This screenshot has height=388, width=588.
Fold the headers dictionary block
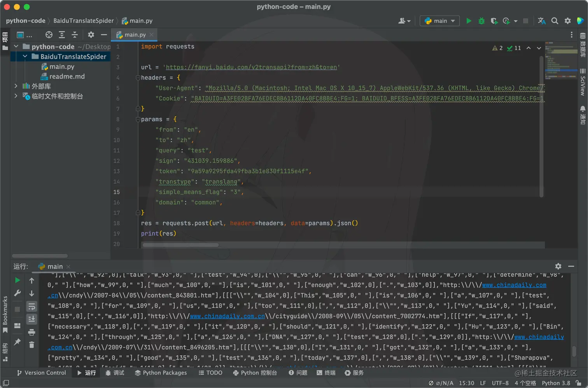[138, 78]
